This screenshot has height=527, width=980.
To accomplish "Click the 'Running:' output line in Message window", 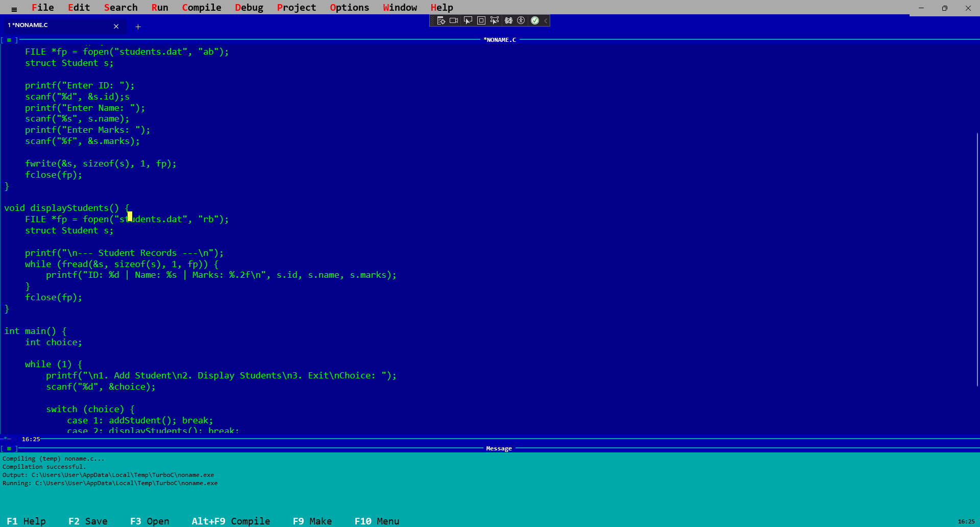I will [110, 483].
